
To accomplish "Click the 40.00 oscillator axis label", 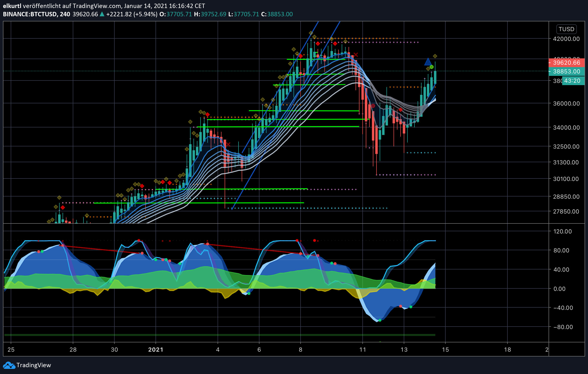I will [x=561, y=270].
